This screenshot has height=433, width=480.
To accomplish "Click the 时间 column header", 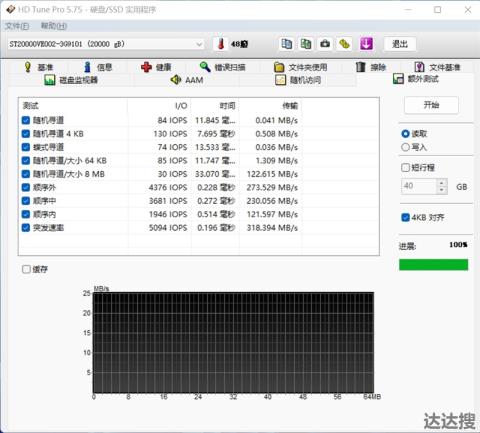I will click(x=215, y=106).
